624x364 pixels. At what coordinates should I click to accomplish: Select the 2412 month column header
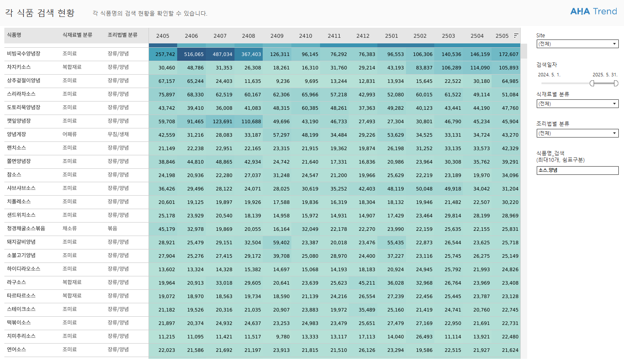click(x=363, y=36)
